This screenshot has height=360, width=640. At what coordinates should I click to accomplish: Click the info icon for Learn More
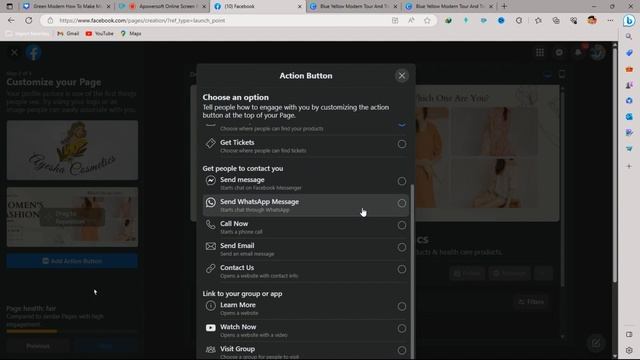click(x=211, y=306)
